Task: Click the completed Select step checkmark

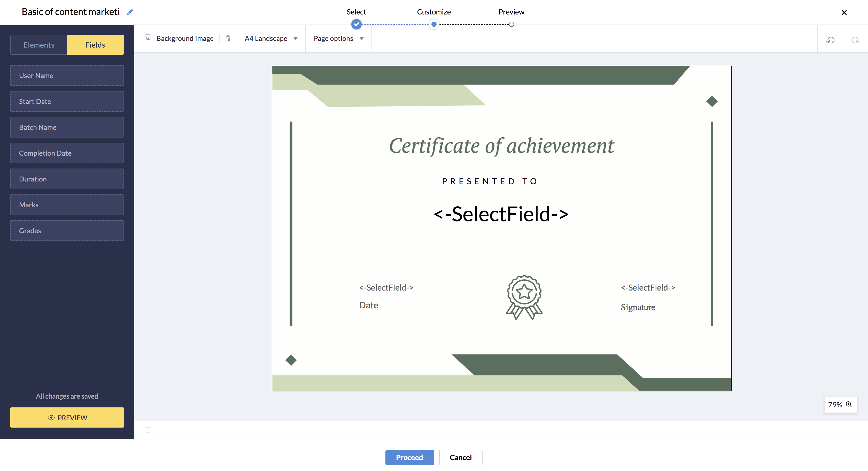Action: tap(356, 24)
